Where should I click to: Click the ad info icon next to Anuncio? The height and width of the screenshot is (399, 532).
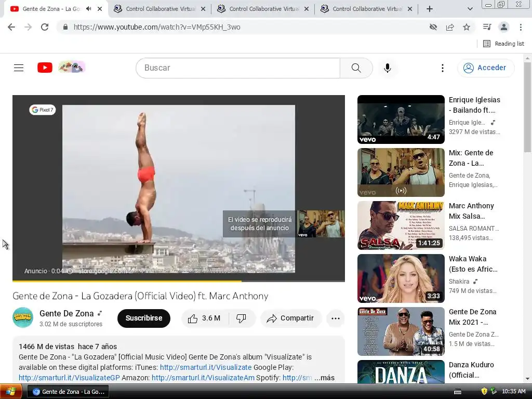pos(70,271)
